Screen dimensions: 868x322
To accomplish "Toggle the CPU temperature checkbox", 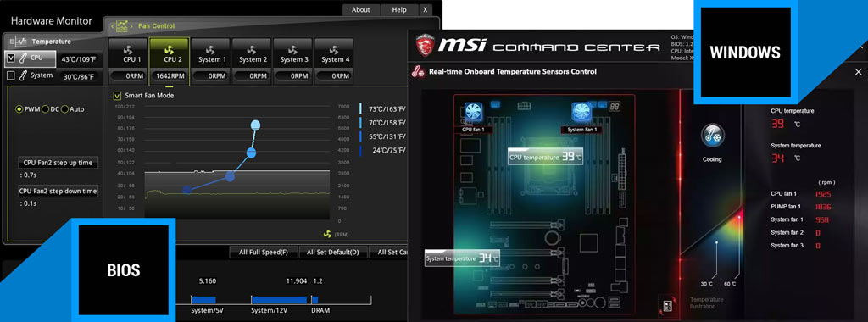I will (x=10, y=57).
